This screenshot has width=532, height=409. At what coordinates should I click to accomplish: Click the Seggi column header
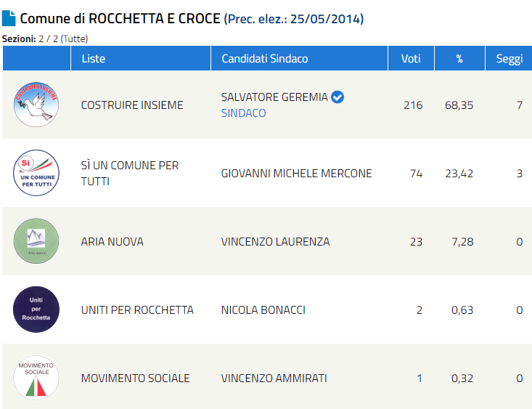point(509,59)
